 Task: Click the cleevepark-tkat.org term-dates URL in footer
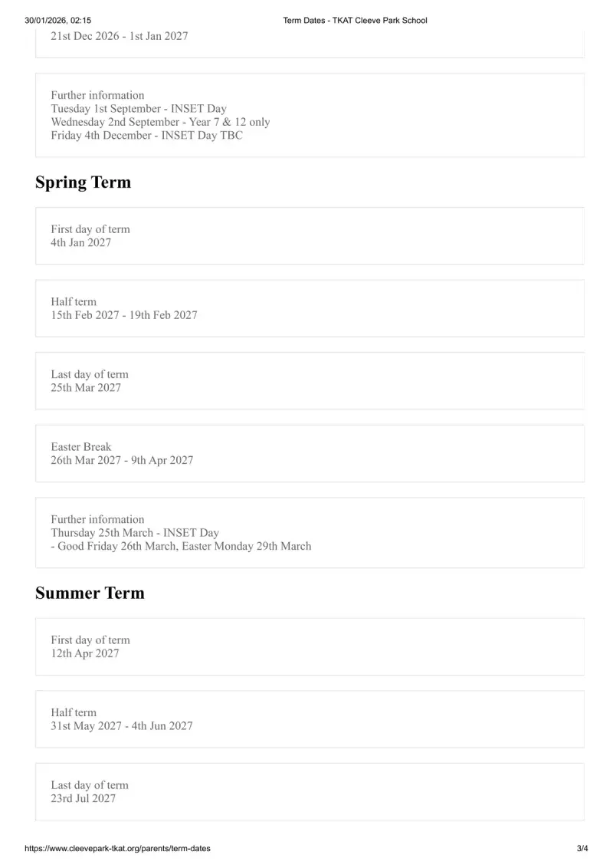[117, 848]
